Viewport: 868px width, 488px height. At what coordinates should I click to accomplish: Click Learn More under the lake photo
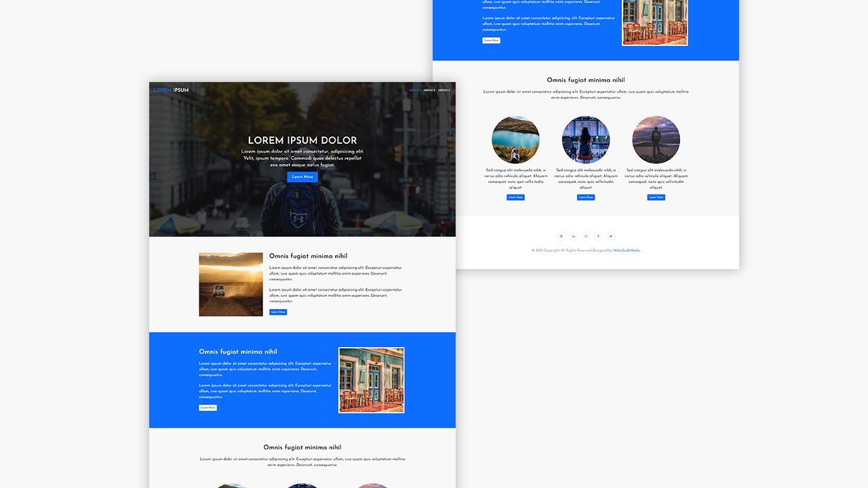click(515, 198)
